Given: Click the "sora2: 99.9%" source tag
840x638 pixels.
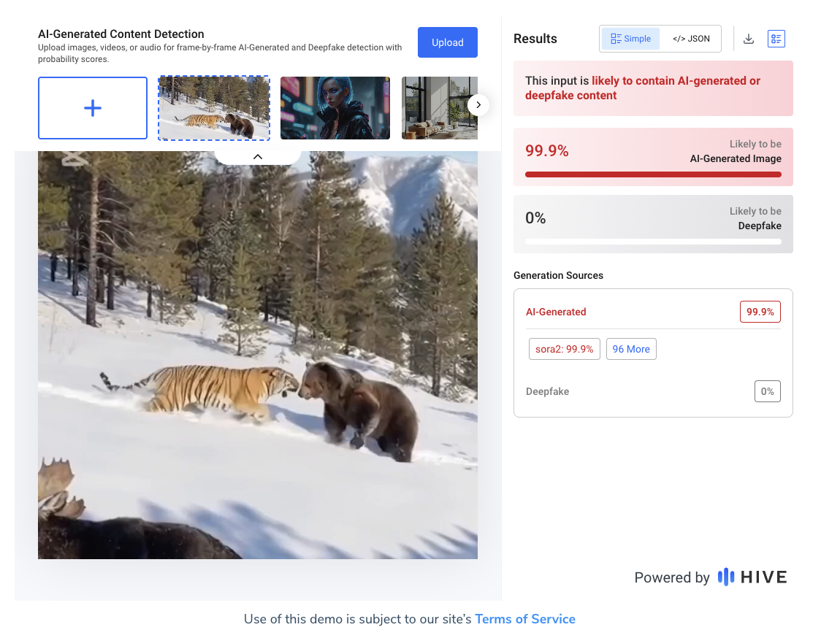Looking at the screenshot, I should (564, 349).
